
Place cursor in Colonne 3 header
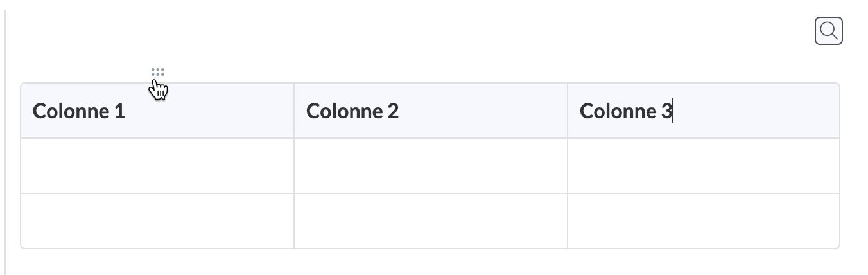click(703, 111)
